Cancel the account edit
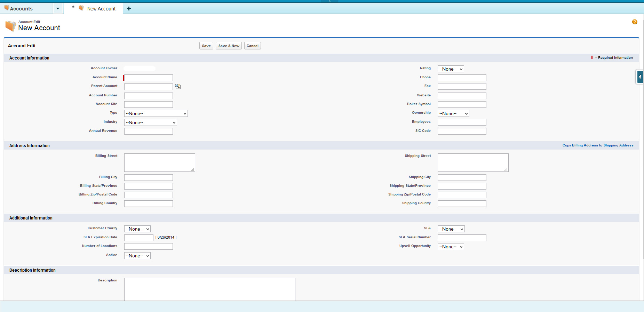 252,46
